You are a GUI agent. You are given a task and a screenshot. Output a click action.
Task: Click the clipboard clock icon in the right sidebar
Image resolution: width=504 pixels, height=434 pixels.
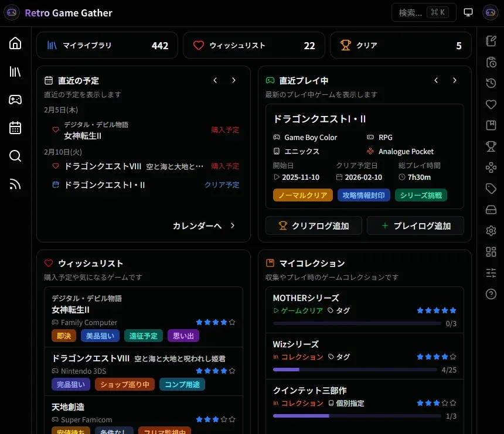pyautogui.click(x=491, y=62)
